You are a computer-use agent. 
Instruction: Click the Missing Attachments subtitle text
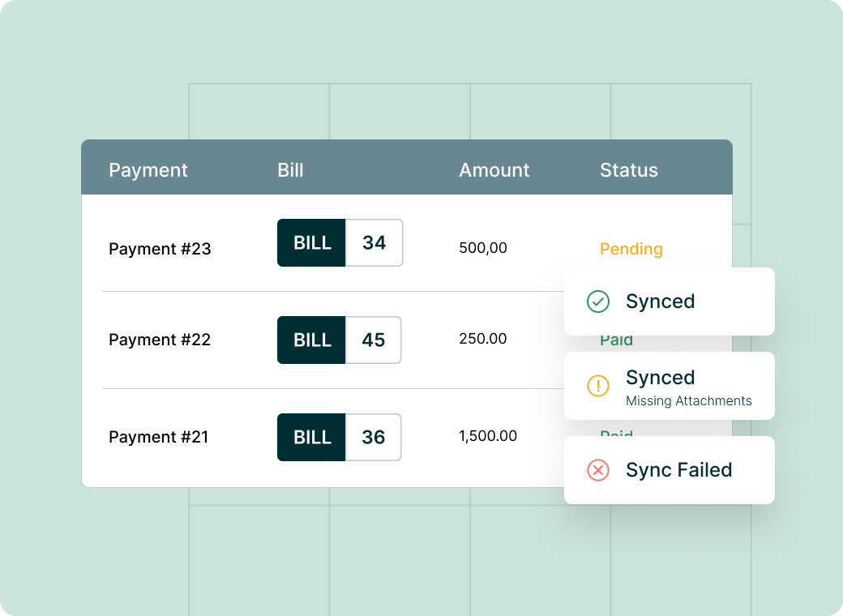(x=689, y=401)
